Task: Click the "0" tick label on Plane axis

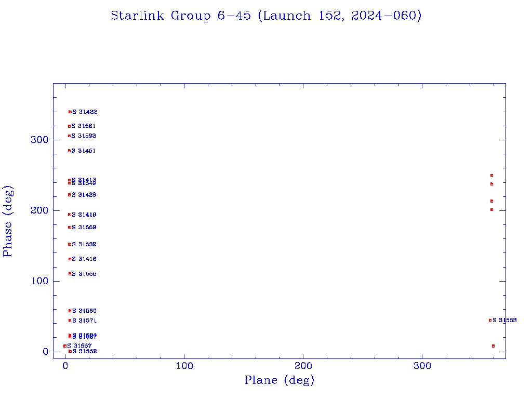Action: pos(65,366)
